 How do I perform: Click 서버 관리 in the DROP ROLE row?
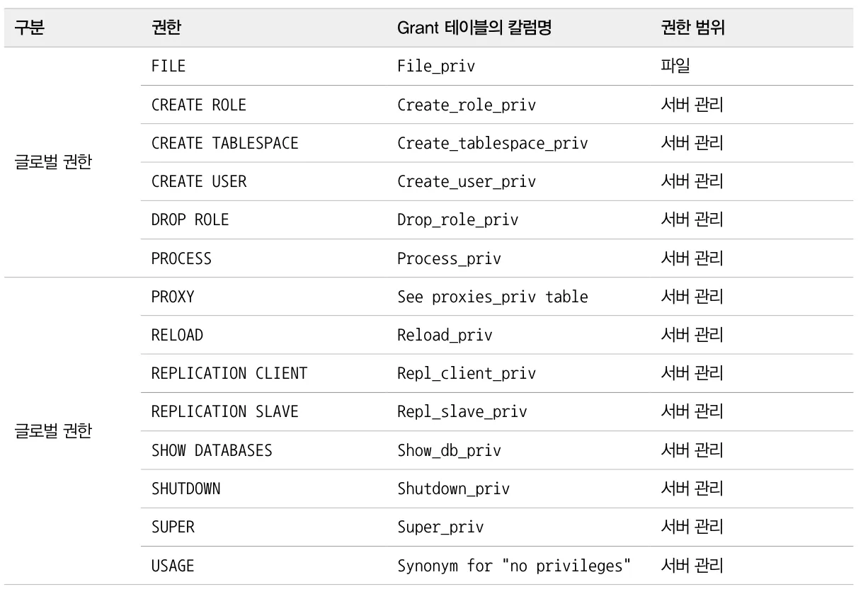692,219
